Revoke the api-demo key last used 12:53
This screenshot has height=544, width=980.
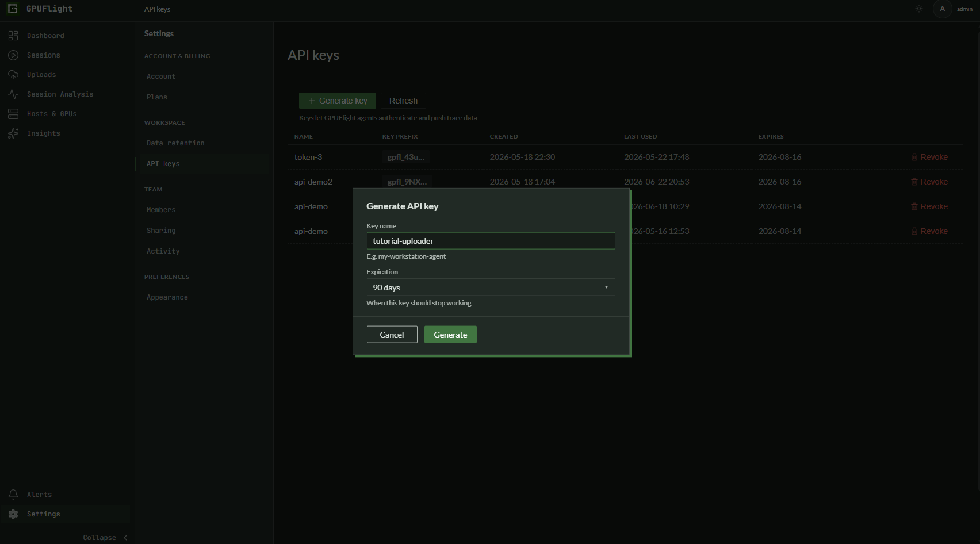tap(929, 231)
